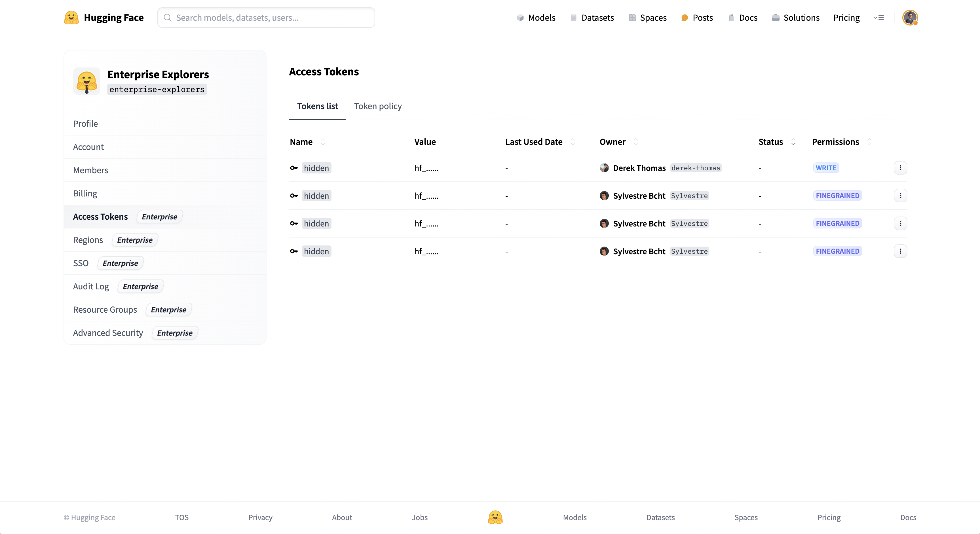980x534 pixels.
Task: Open the user avatar menu
Action: pyautogui.click(x=910, y=18)
